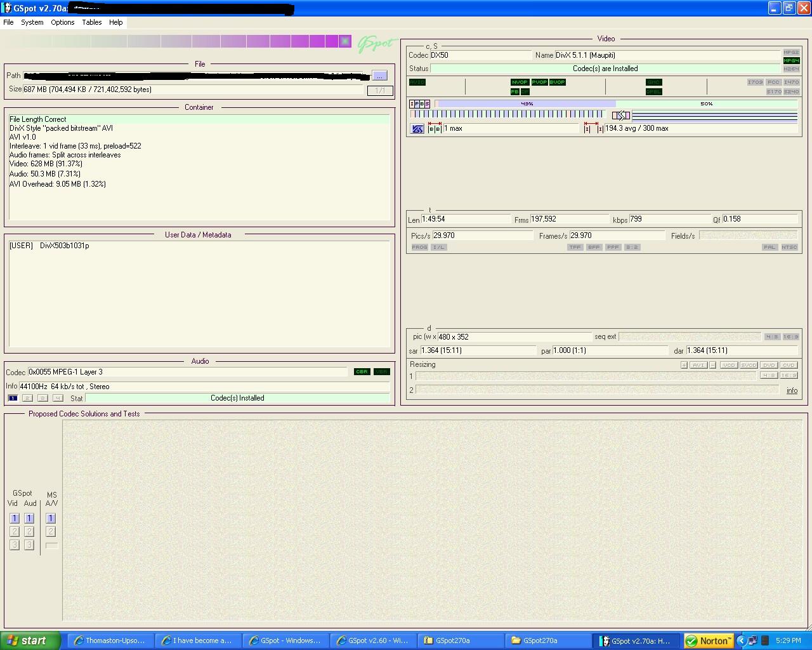Screen dimensions: 812x650
Task: Switch to 'GSpot v2.60' taskbar window
Action: coord(374,641)
